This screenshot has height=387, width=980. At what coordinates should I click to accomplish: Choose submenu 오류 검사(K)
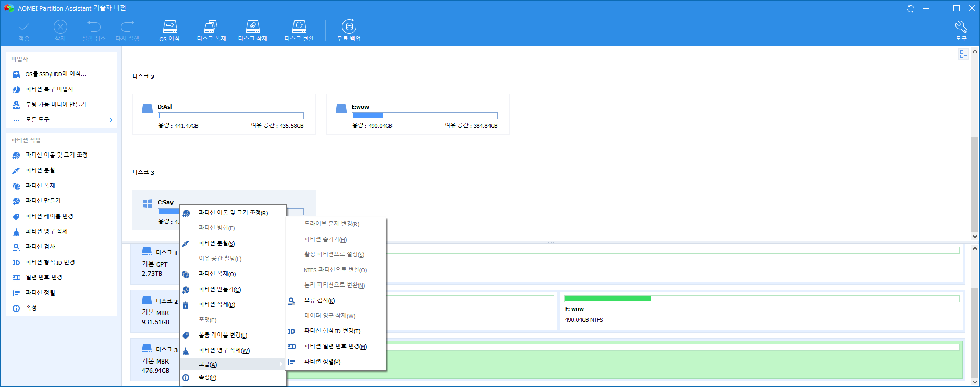click(x=335, y=300)
